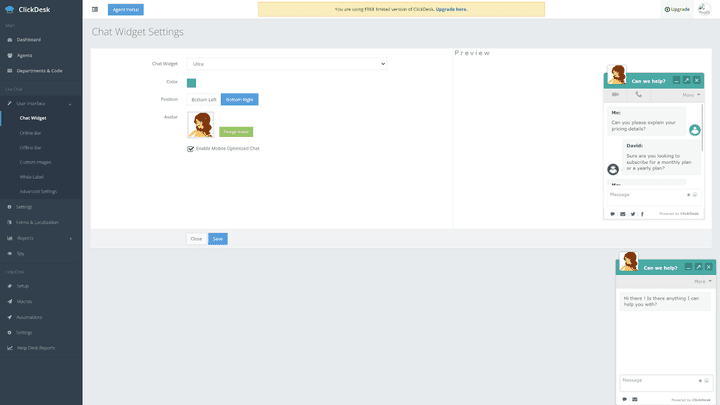Click agent avatar on live chat widget header
Image resolution: width=720 pixels, height=405 pixels.
(x=629, y=261)
